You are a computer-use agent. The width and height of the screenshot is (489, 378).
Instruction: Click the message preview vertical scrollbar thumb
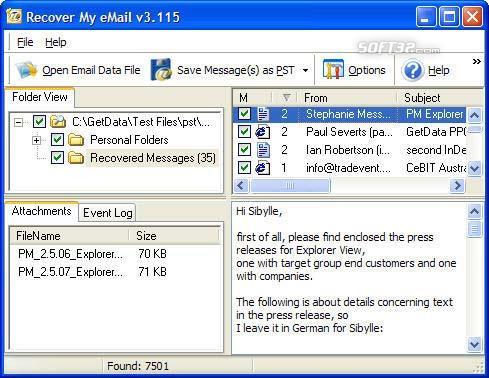tap(475, 229)
